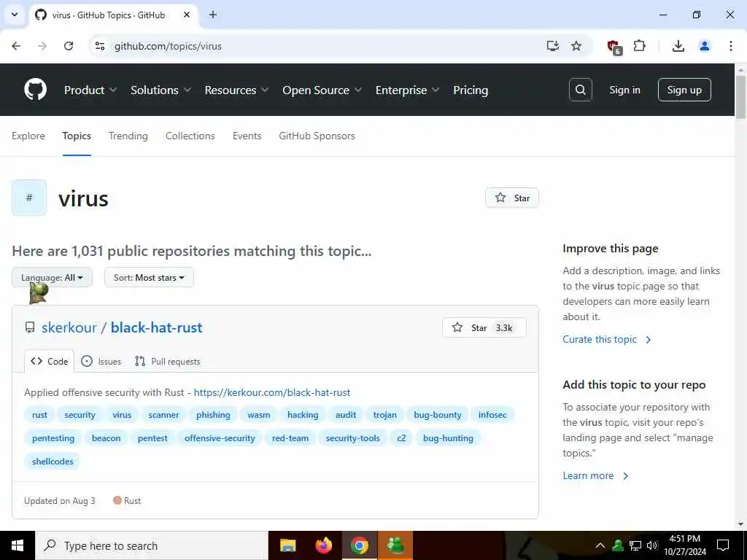This screenshot has width=747, height=560.
Task: Open the Sort: Most stars dropdown
Action: click(149, 277)
